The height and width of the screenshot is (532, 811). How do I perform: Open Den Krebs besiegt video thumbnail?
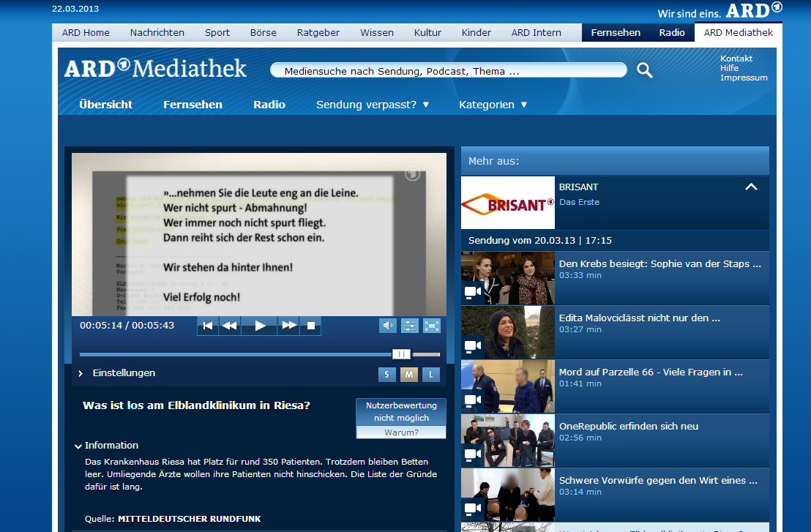(508, 278)
